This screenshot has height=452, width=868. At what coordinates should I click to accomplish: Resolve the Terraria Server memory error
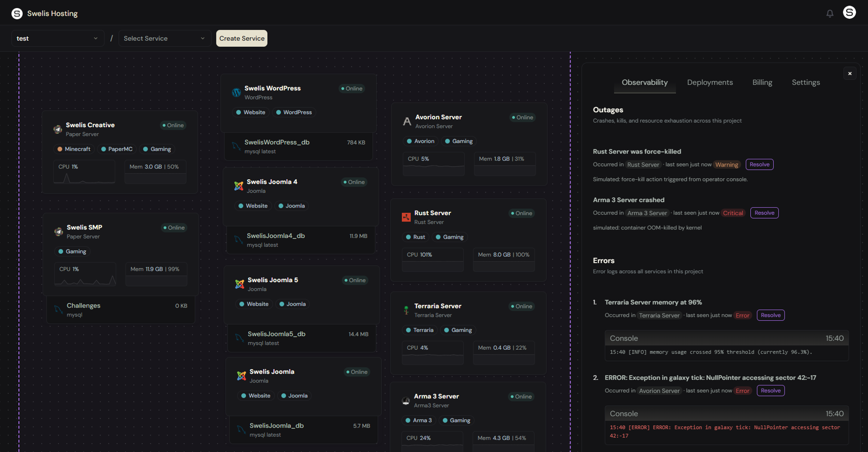pos(770,315)
